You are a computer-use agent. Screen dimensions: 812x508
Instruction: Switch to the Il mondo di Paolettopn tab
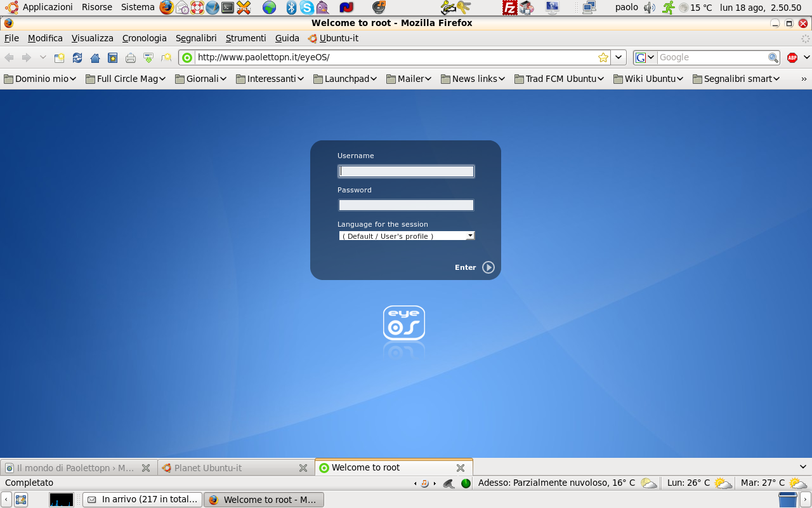(x=79, y=467)
